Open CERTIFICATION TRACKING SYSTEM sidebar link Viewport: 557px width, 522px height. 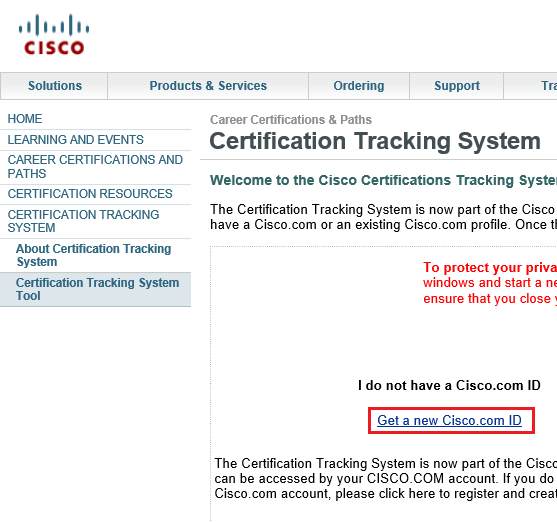pyautogui.click(x=83, y=221)
